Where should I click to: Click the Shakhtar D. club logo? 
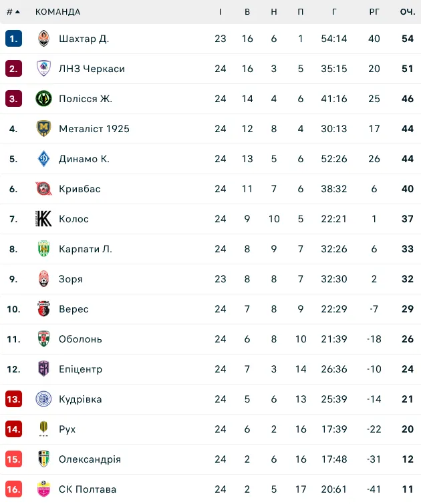click(x=43, y=39)
